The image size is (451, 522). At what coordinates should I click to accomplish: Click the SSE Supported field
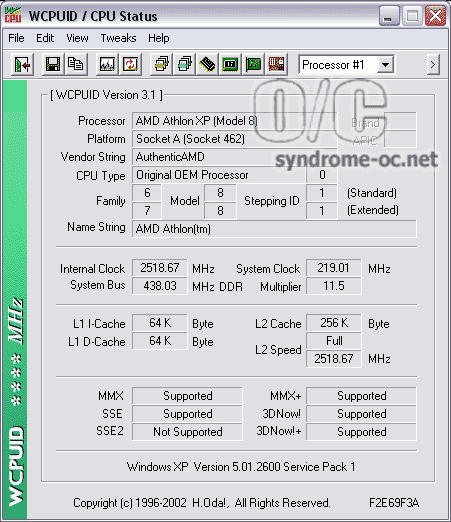[x=187, y=414]
